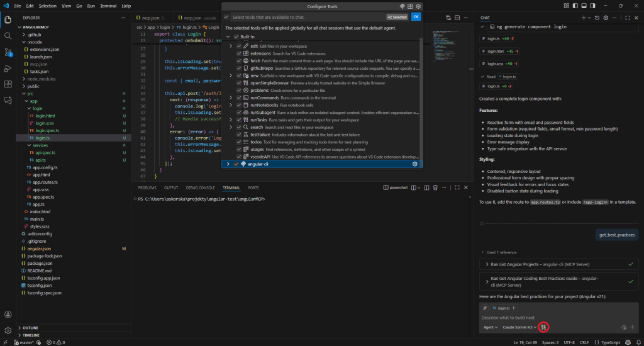This screenshot has height=346, width=644.
Task: Switch to the DEBUG CONSOLE tab
Action: click(200, 188)
